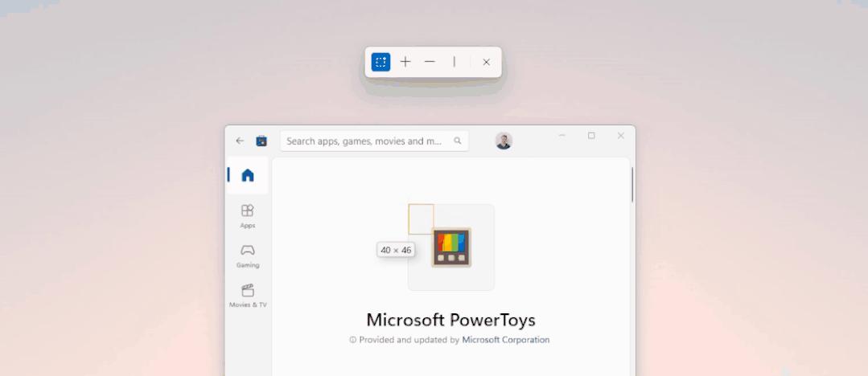Viewport: 868px width, 376px height.
Task: Click the Microsoft Store logo icon
Action: 261,141
